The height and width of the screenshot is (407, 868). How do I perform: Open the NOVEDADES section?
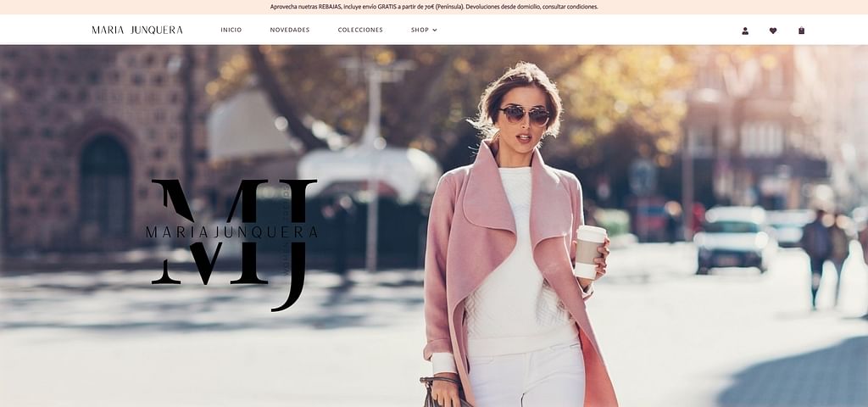coord(289,30)
